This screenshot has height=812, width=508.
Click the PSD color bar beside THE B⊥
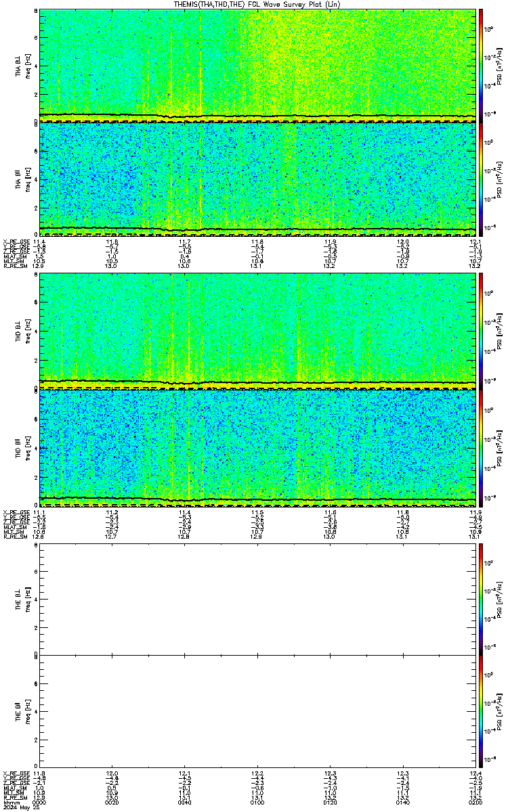pyautogui.click(x=481, y=599)
